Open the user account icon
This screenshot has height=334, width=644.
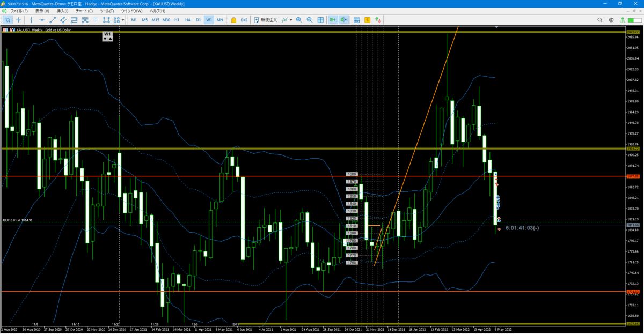pyautogui.click(x=612, y=20)
